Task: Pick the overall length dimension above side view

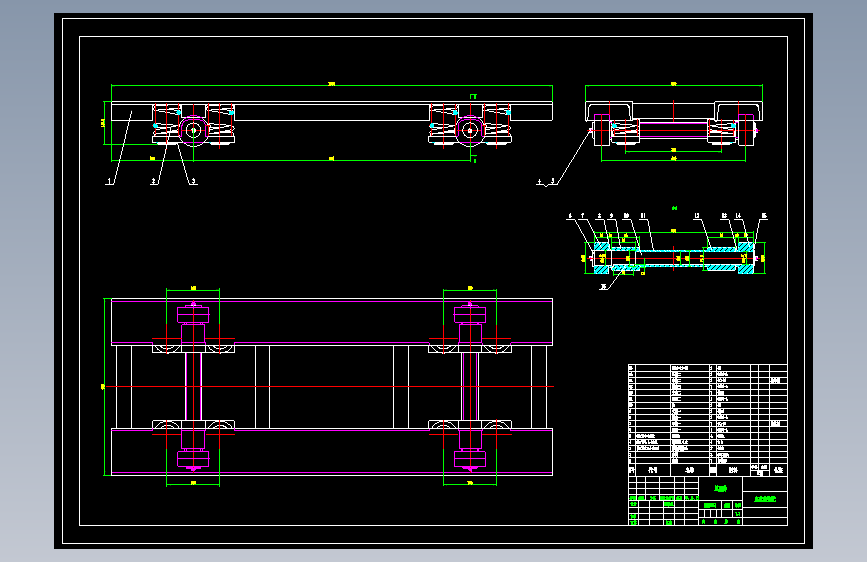Action: 332,85
